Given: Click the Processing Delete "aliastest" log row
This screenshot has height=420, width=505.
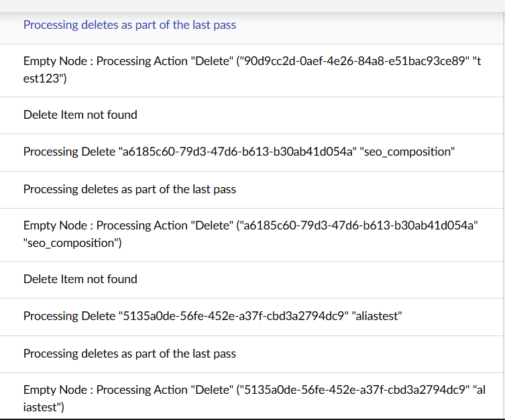Looking at the screenshot, I should pos(212,316).
